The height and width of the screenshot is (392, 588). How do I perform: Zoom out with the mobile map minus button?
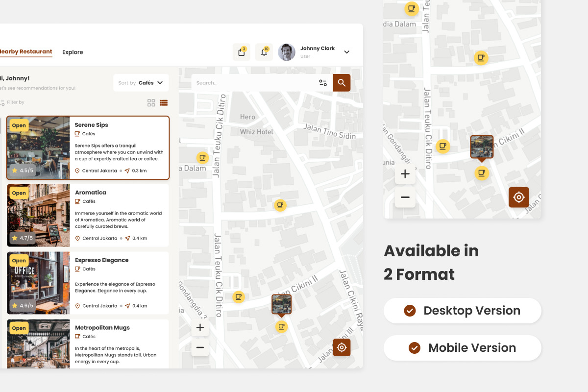coord(405,197)
